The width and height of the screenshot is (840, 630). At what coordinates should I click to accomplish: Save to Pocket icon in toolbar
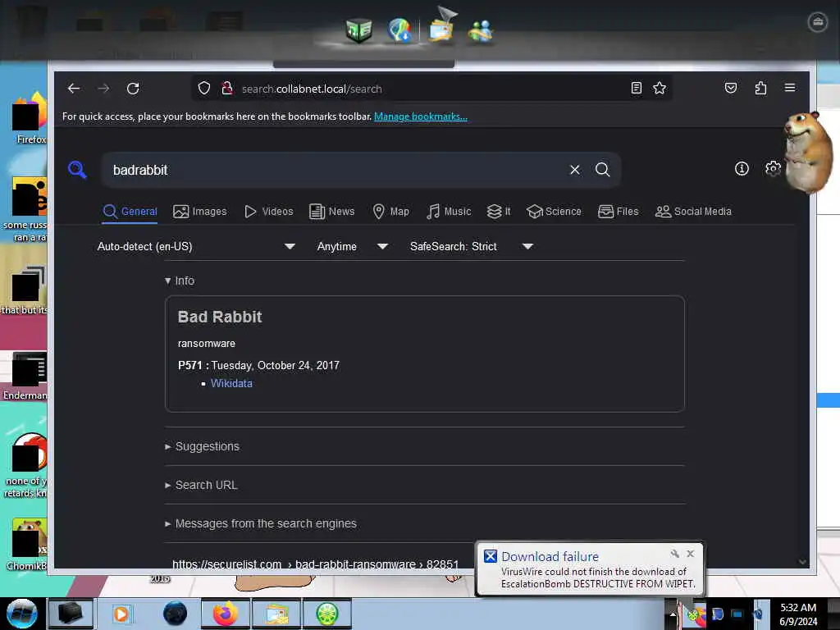[x=731, y=88]
